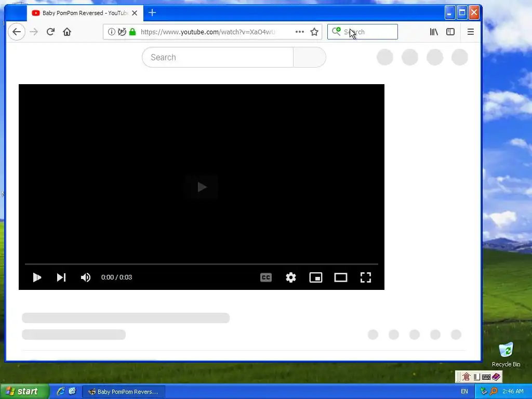Open the tracking protection shield icon

coord(122,32)
